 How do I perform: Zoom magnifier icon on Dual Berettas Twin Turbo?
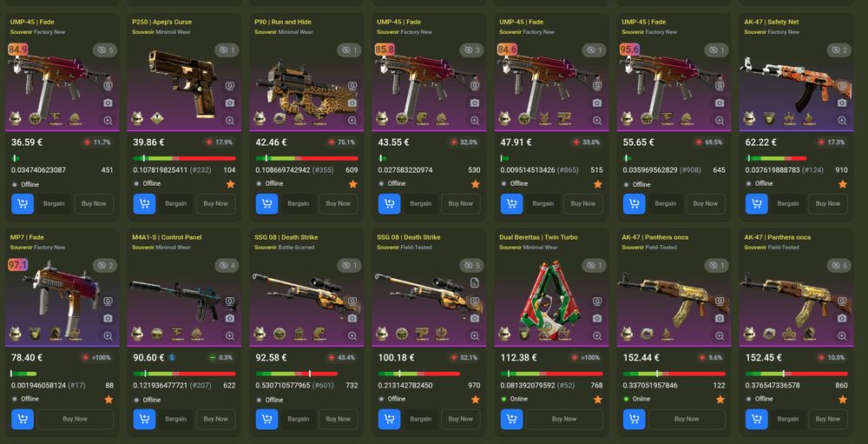pyautogui.click(x=597, y=336)
